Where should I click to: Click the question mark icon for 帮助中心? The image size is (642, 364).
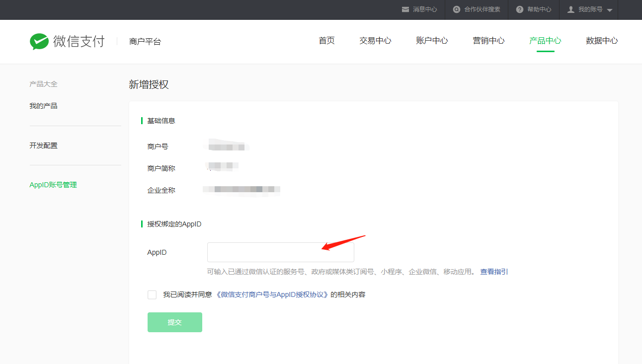pyautogui.click(x=520, y=9)
